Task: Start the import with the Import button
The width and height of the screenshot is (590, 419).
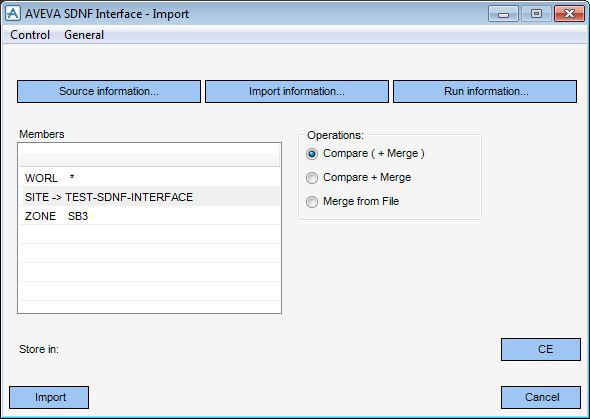Action: click(49, 397)
